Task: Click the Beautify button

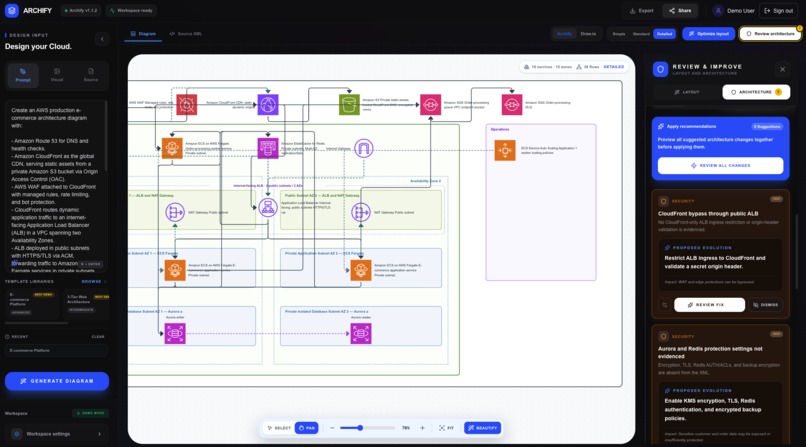Action: (x=482, y=428)
